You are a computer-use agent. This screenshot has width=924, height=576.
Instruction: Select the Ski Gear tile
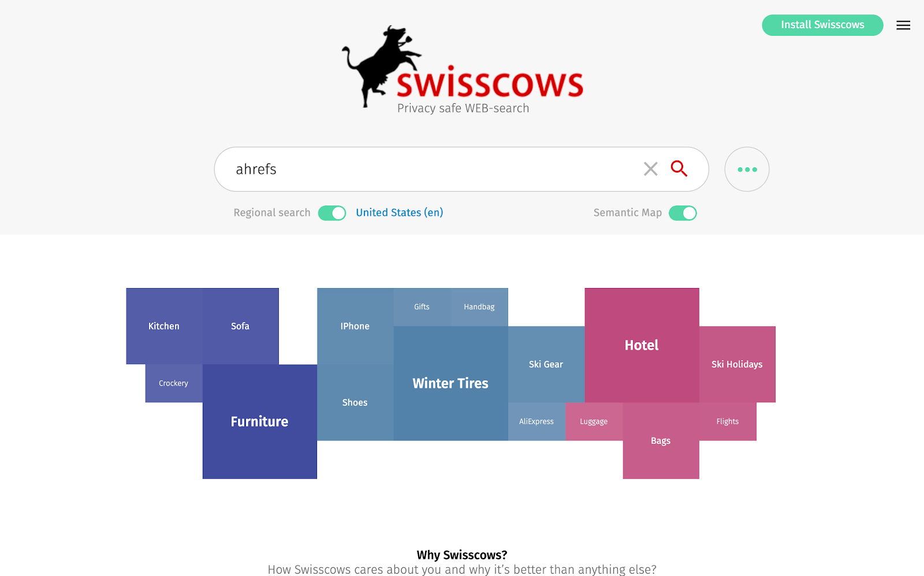coord(546,364)
